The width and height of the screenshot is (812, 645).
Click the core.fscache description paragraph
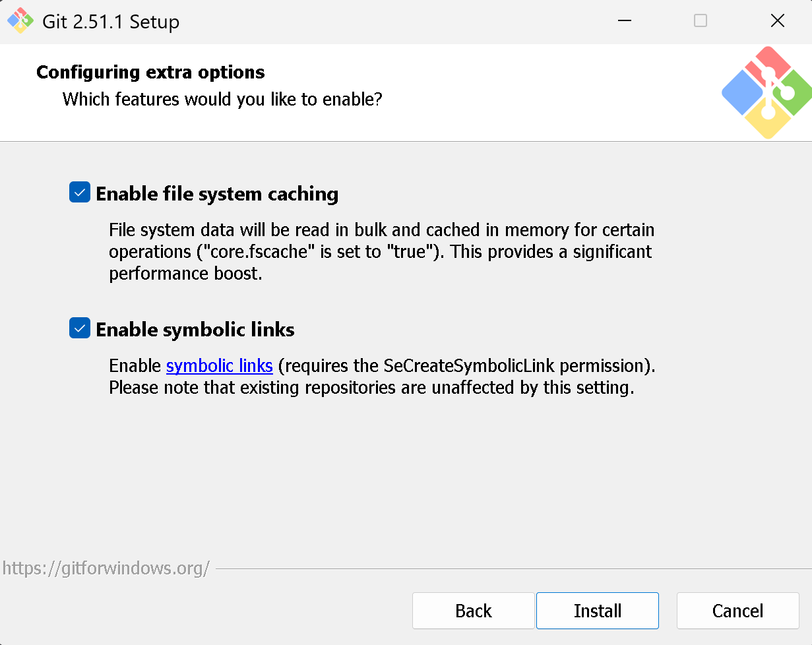[x=381, y=251]
